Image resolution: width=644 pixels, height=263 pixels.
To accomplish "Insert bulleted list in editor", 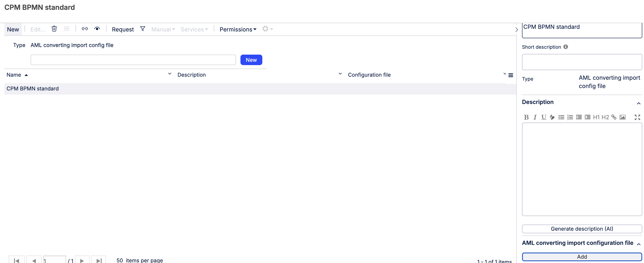I will pos(561,117).
